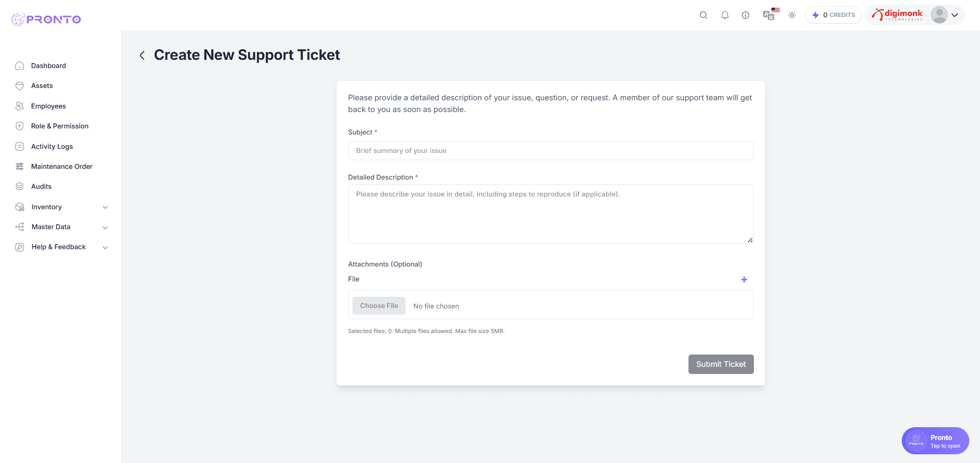Navigate back using the arrow before the title
Screen dimensions: 980x463
[142, 55]
